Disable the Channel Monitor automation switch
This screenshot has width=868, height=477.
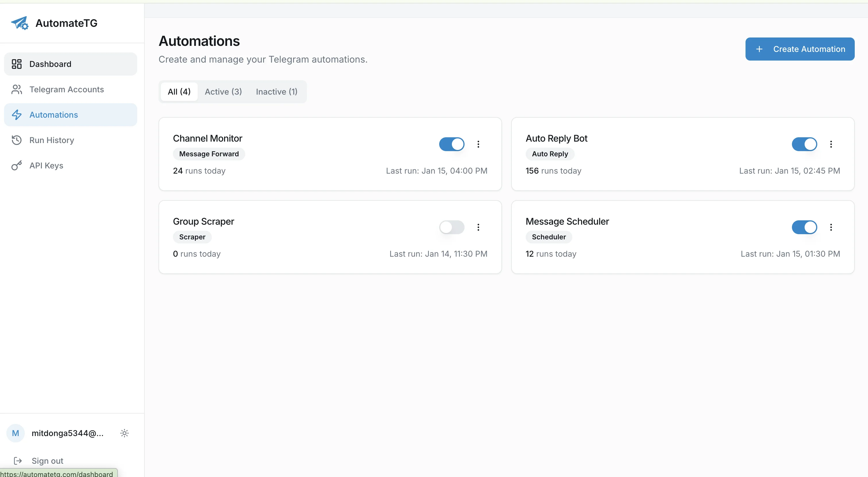452,144
